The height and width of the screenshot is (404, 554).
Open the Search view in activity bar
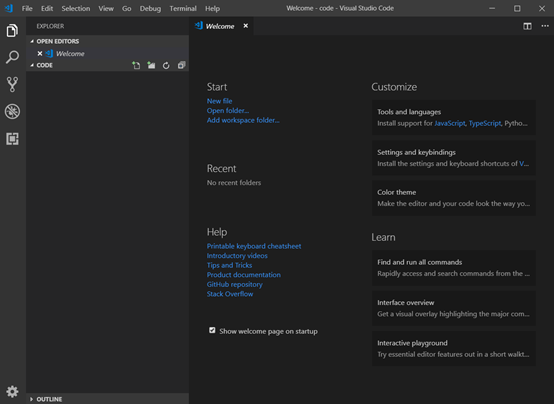12,57
